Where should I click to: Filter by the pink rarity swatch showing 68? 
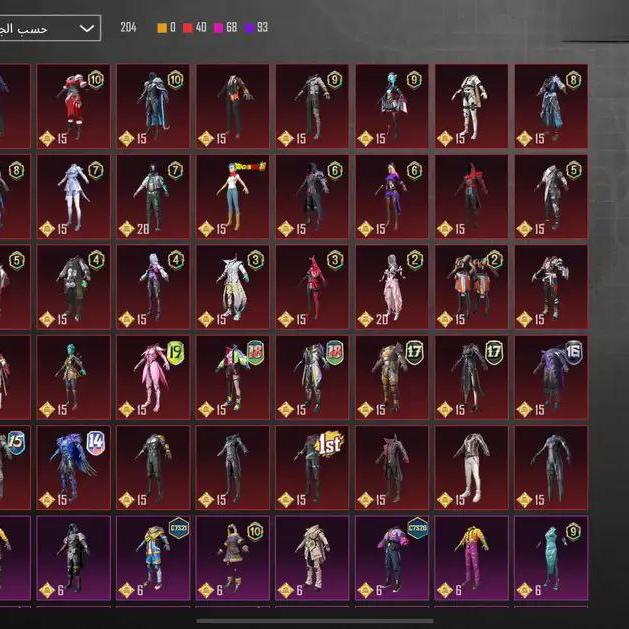(x=225, y=27)
